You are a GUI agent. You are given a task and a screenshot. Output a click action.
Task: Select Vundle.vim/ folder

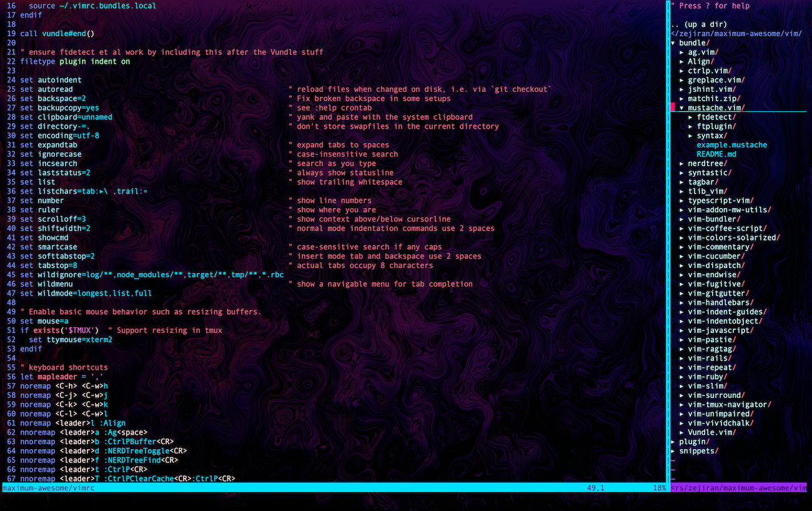[x=712, y=432]
